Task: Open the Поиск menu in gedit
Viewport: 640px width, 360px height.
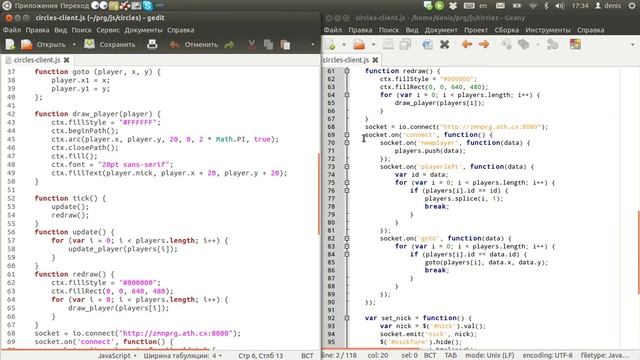Action: tap(82, 30)
